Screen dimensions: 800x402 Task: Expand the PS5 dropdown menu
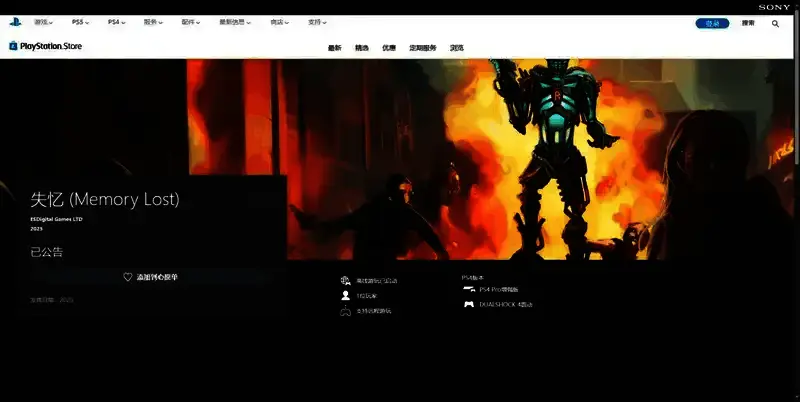(80, 22)
